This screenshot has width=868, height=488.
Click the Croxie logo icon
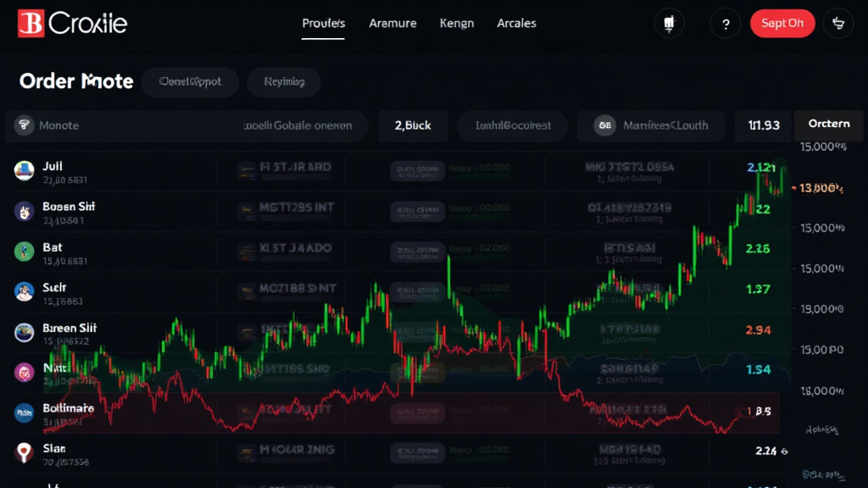pos(31,23)
